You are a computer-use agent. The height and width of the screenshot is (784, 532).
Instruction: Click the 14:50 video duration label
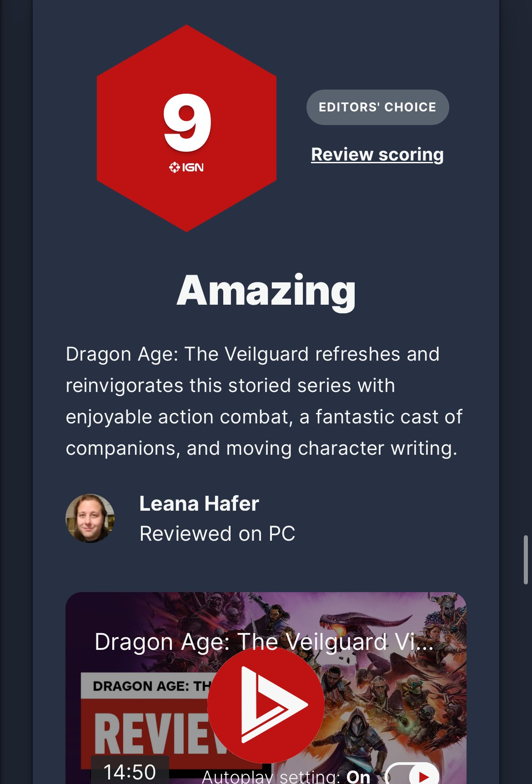click(x=130, y=771)
